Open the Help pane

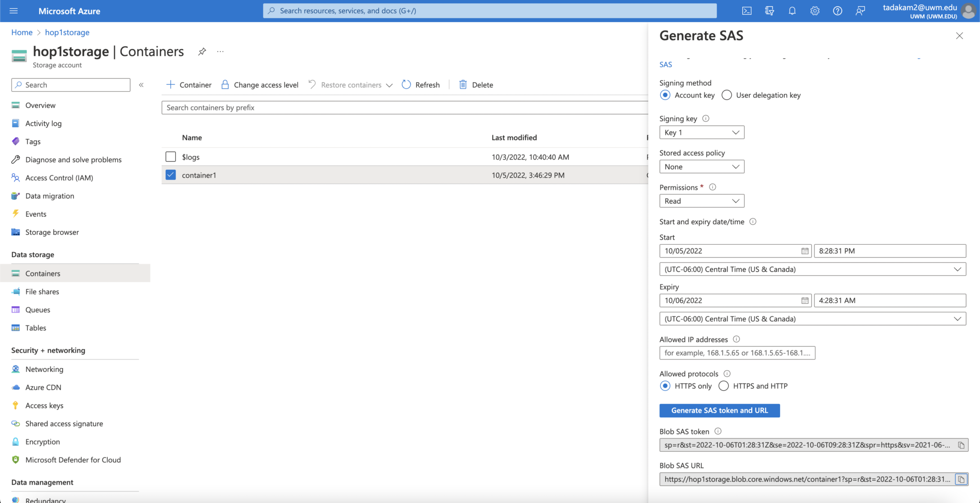point(837,11)
